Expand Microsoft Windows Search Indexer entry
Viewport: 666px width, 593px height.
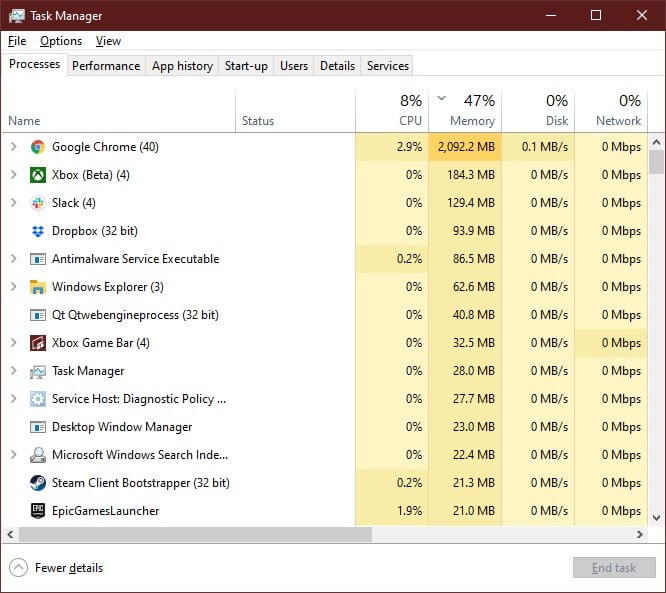coord(14,455)
